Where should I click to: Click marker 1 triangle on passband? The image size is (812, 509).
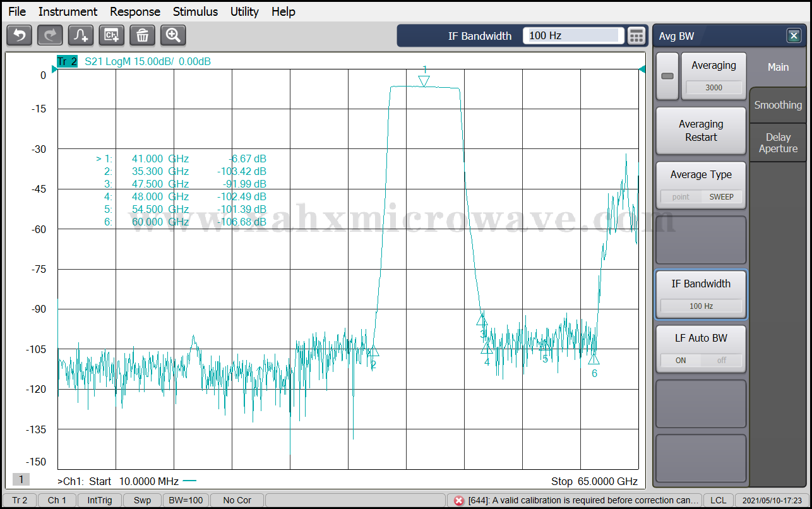[424, 81]
